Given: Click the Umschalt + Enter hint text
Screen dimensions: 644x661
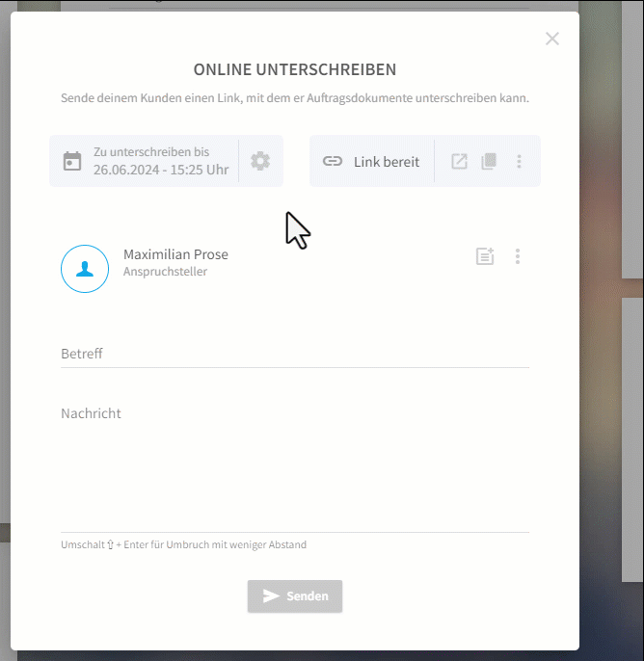Looking at the screenshot, I should (183, 544).
